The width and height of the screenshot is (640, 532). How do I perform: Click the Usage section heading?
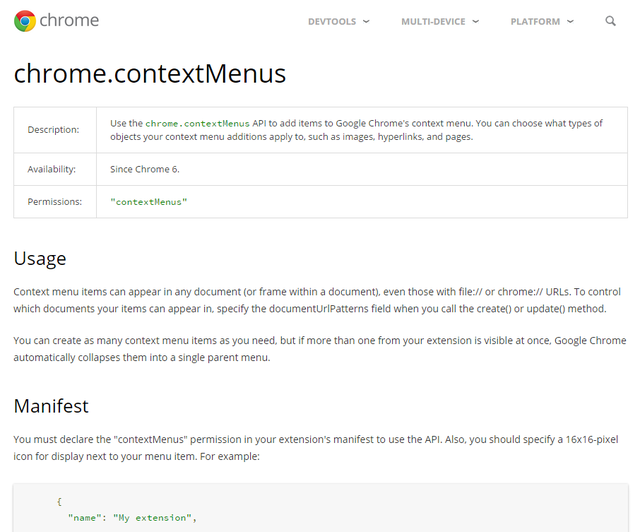pyautogui.click(x=40, y=259)
